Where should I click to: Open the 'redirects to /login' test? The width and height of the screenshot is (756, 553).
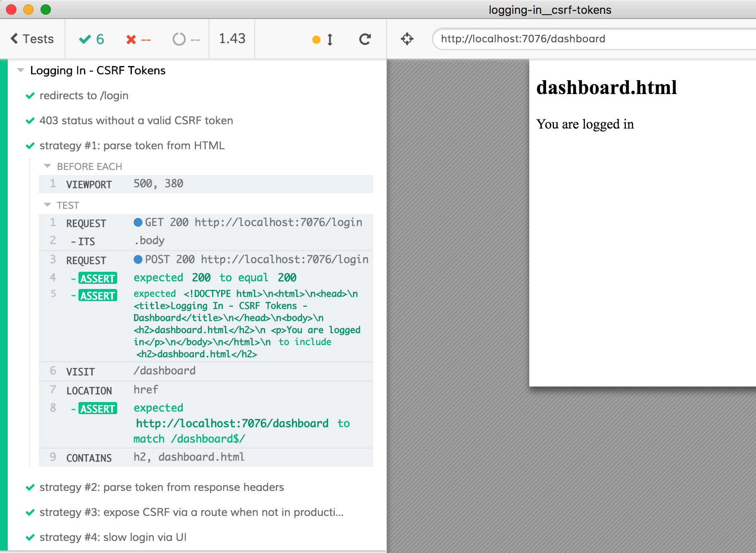84,95
